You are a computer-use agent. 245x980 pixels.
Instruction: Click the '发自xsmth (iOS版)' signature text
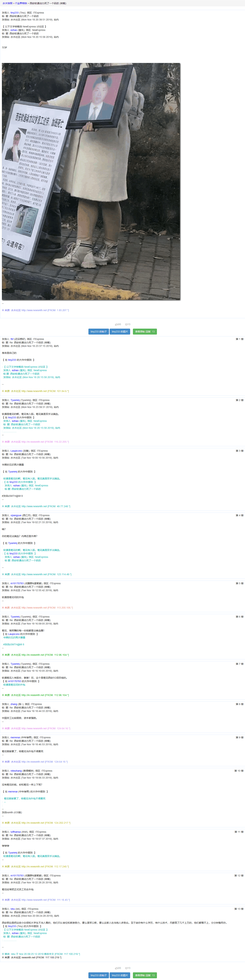(x=12, y=812)
